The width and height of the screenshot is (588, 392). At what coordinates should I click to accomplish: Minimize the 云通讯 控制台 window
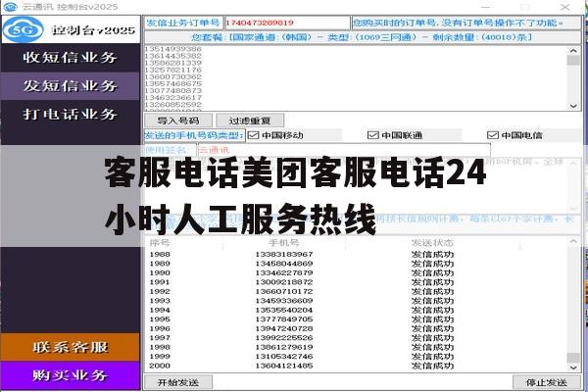(486, 7)
